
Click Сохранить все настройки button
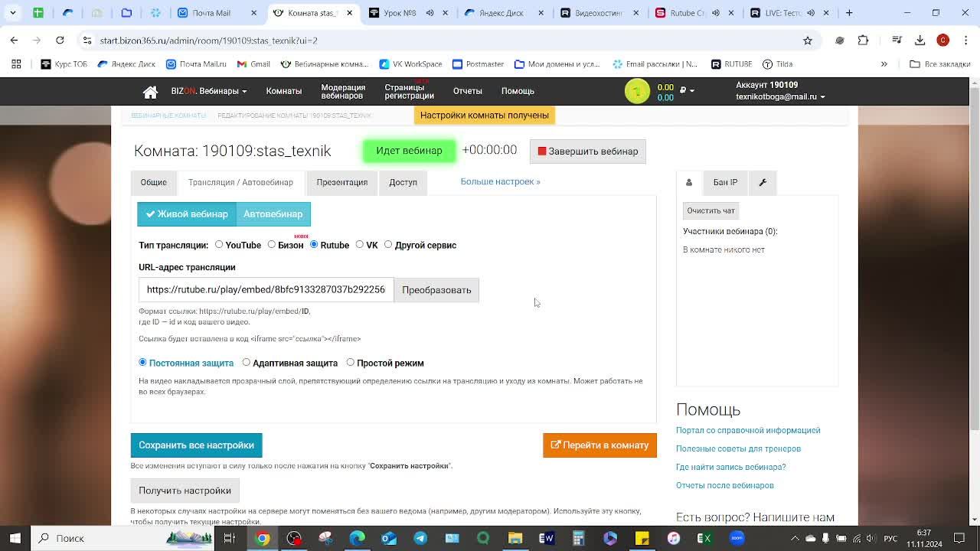tap(196, 445)
